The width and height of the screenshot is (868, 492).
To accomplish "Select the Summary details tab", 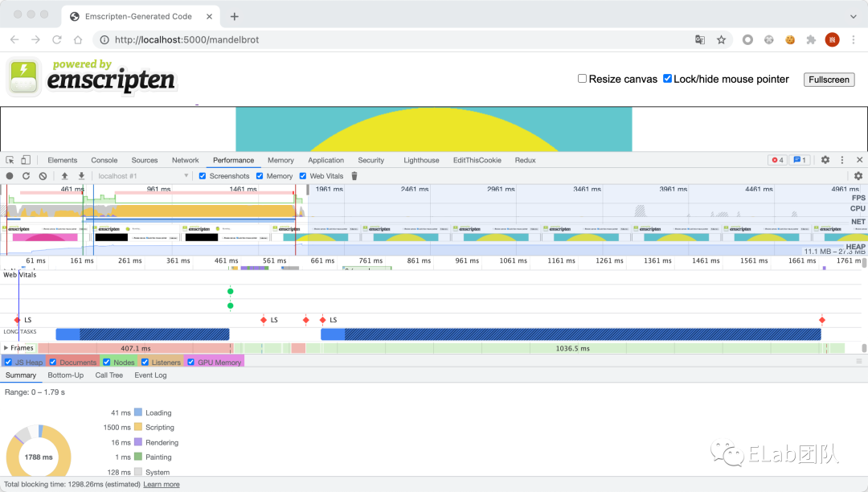I will [x=21, y=375].
